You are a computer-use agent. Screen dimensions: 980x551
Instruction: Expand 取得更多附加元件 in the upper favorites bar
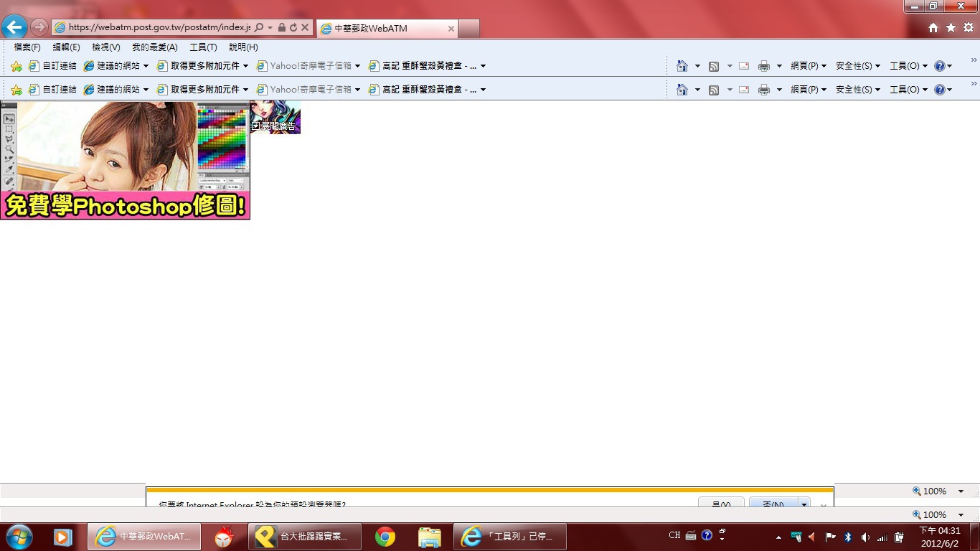[x=202, y=66]
